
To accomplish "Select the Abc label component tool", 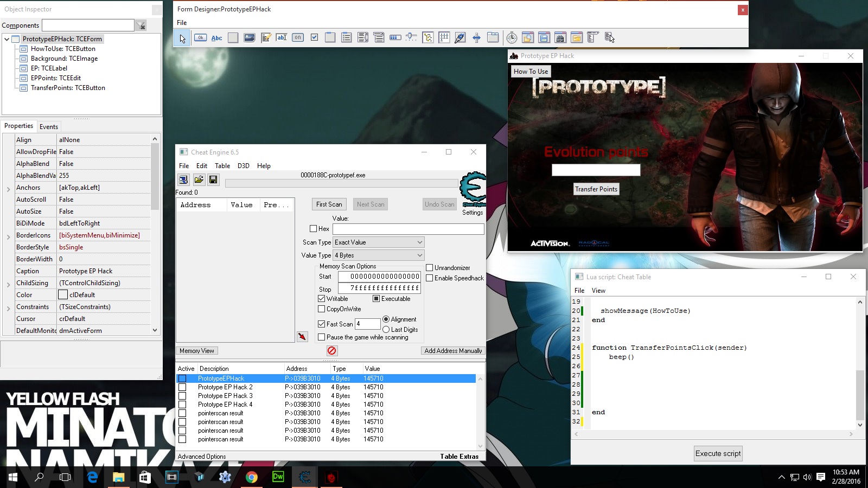I will pos(216,37).
